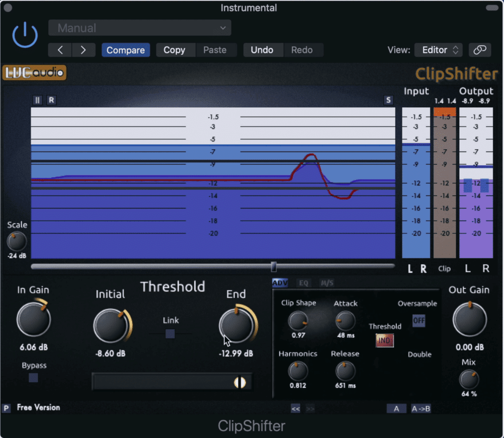Viewport: 504px width, 438px height.
Task: Switch to the EQ tab
Action: [303, 283]
